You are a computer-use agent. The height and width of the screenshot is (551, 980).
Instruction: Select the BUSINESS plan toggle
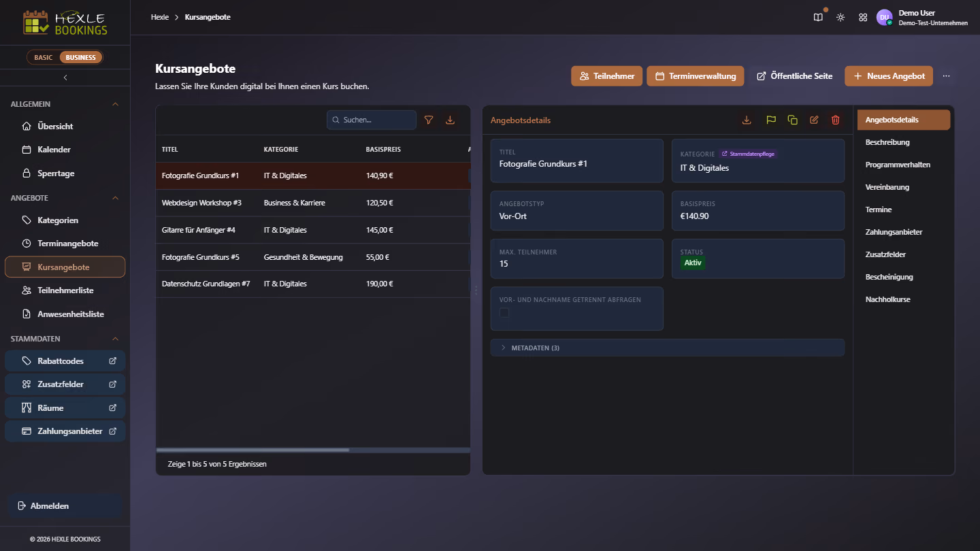coord(81,57)
